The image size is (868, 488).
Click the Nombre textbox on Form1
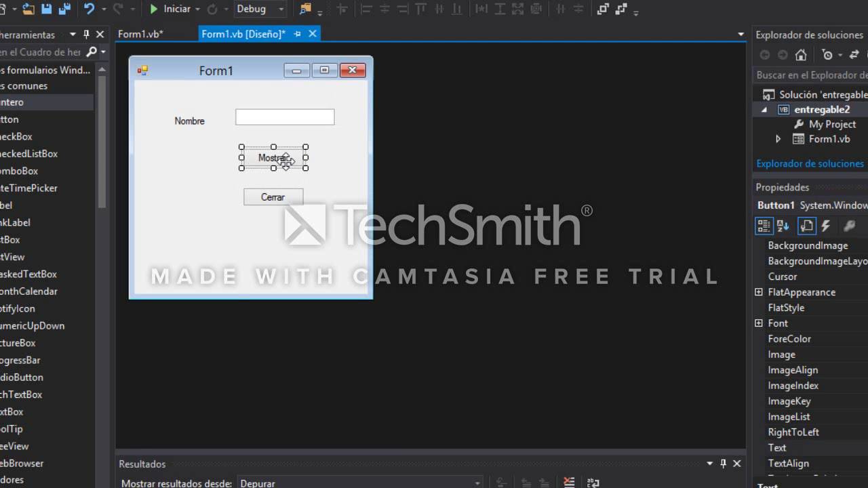[x=285, y=117]
